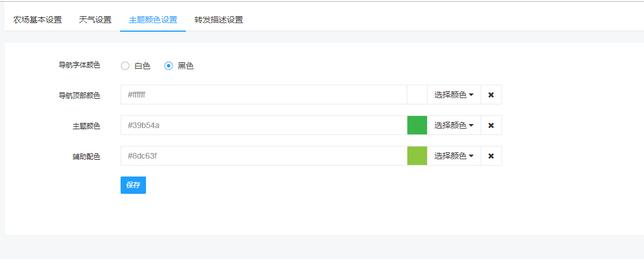Screen dimensions: 644x259
Task: Click the light green auxiliary color swatch
Action: [417, 156]
